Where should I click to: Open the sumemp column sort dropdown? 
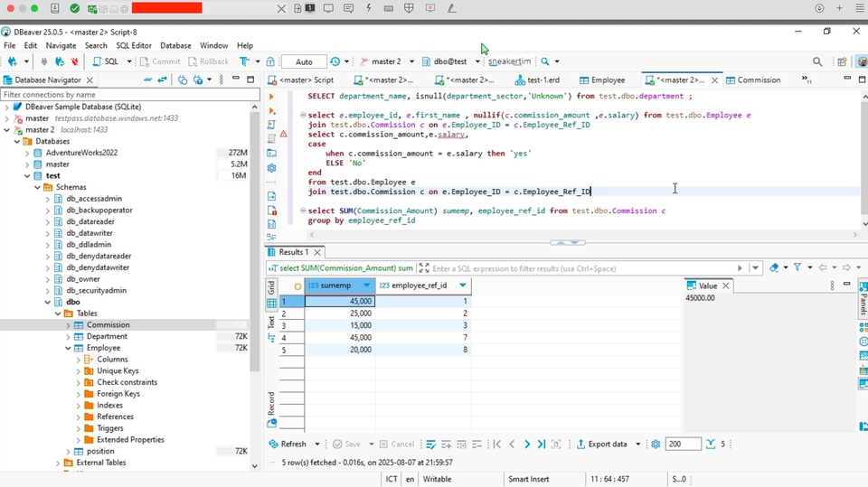(366, 286)
